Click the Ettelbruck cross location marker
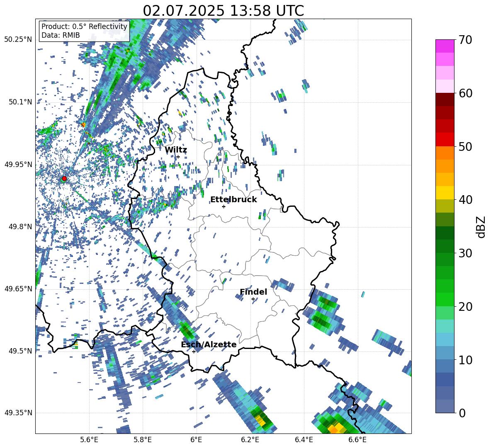 coord(224,206)
